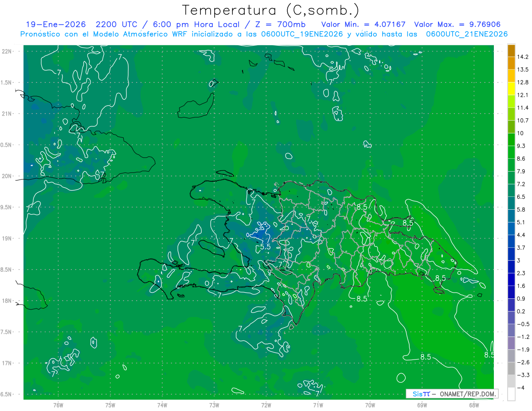Screen dimensions: 532x411
Task: Select the 'Z = 700mb' level text
Action: [280, 24]
